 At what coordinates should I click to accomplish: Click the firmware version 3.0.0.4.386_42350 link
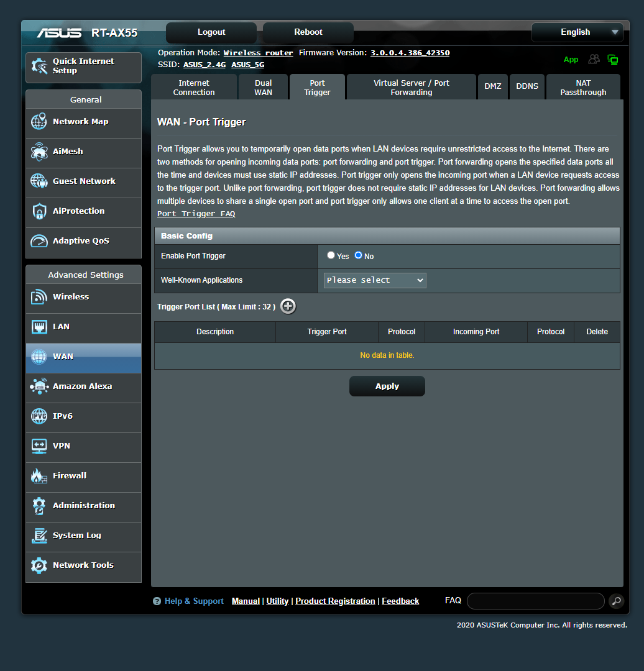pyautogui.click(x=410, y=53)
